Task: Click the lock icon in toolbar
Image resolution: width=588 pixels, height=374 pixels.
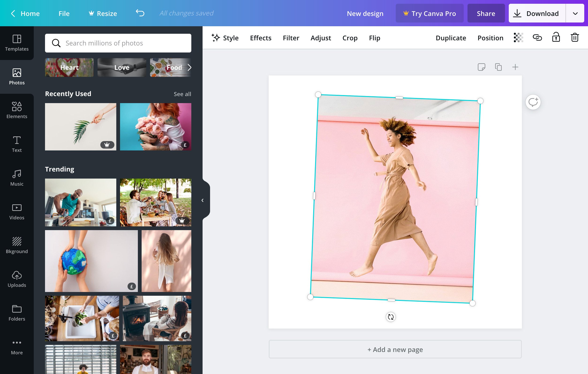Action: 556,38
